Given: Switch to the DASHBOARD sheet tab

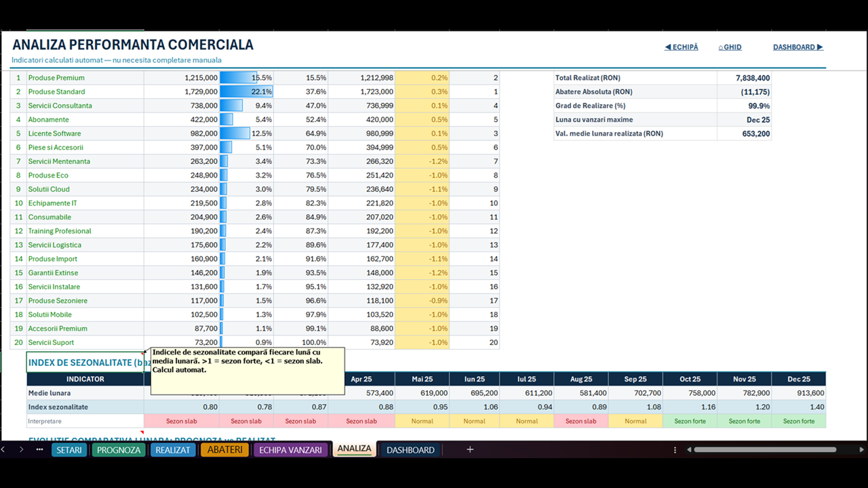Looking at the screenshot, I should tap(410, 450).
